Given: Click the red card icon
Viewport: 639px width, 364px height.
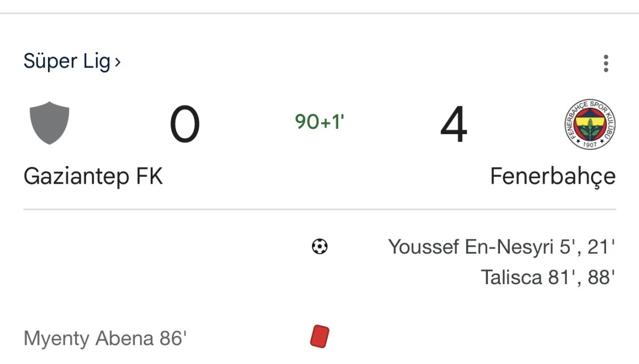Looking at the screenshot, I should tap(319, 337).
